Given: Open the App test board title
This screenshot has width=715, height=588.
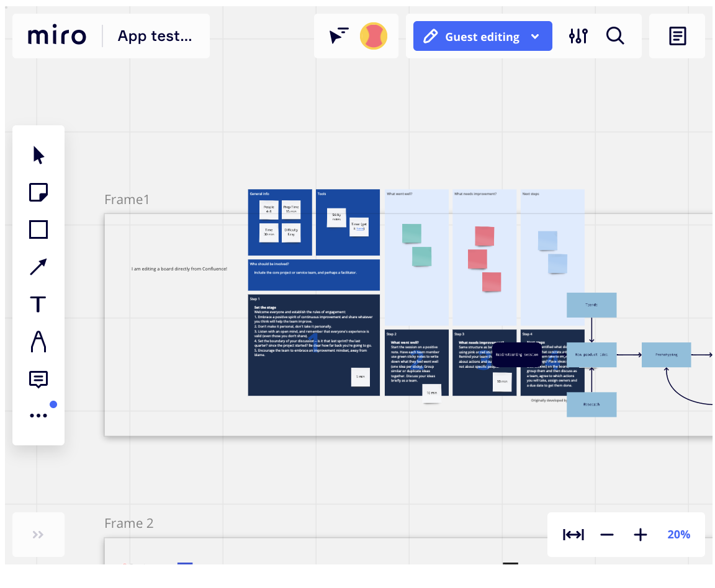Looking at the screenshot, I should click(155, 36).
